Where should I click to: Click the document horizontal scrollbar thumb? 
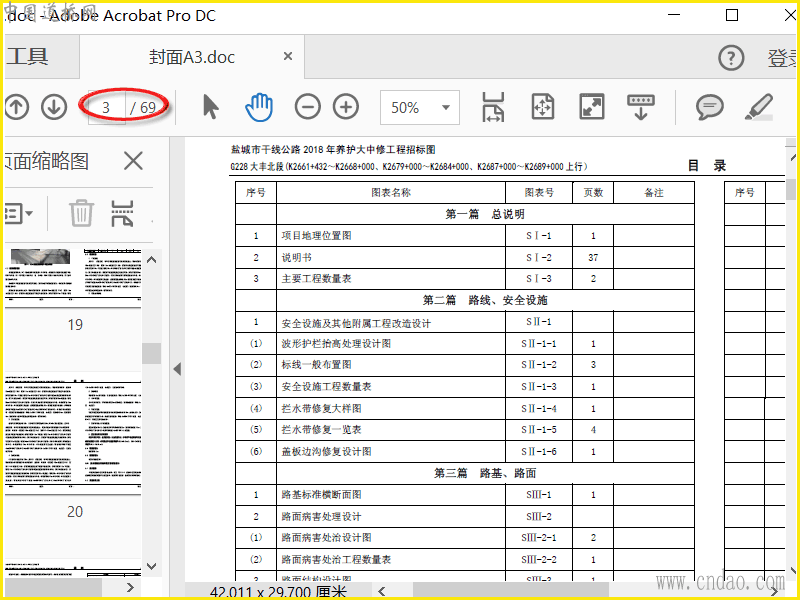[510, 591]
